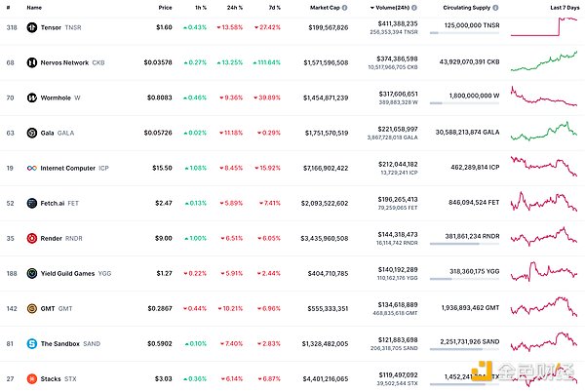Click the Tensor coin logo
This screenshot has width=585, height=392.
pos(32,27)
